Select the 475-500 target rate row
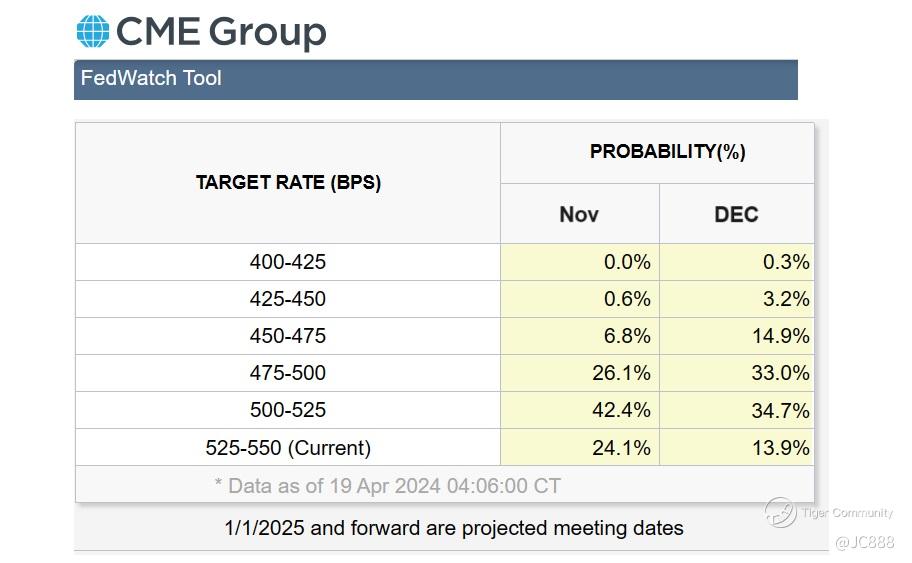 coord(288,373)
